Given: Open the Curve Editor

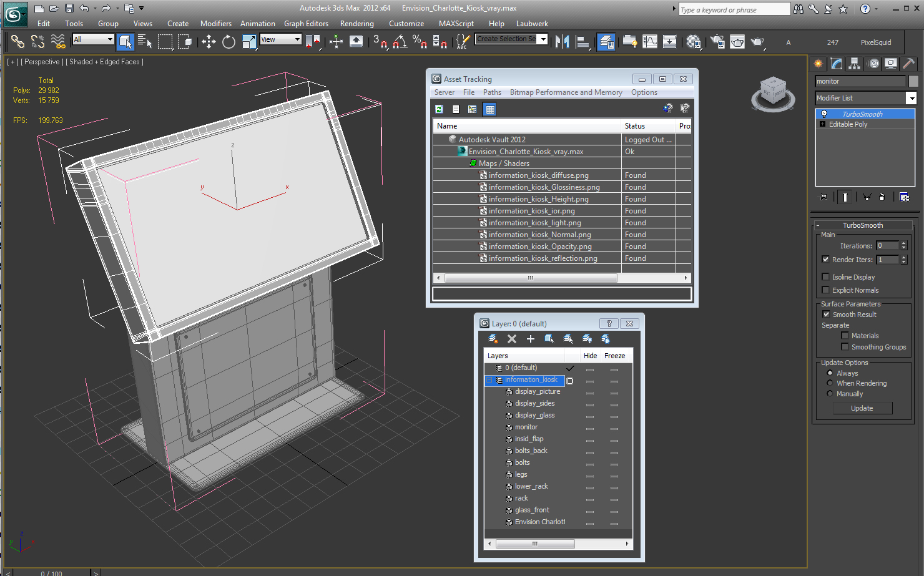Looking at the screenshot, I should pos(650,42).
